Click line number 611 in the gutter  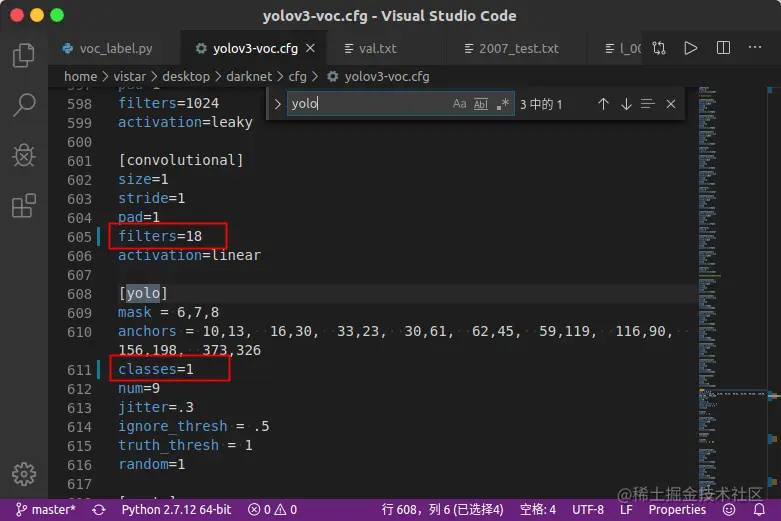pos(79,370)
